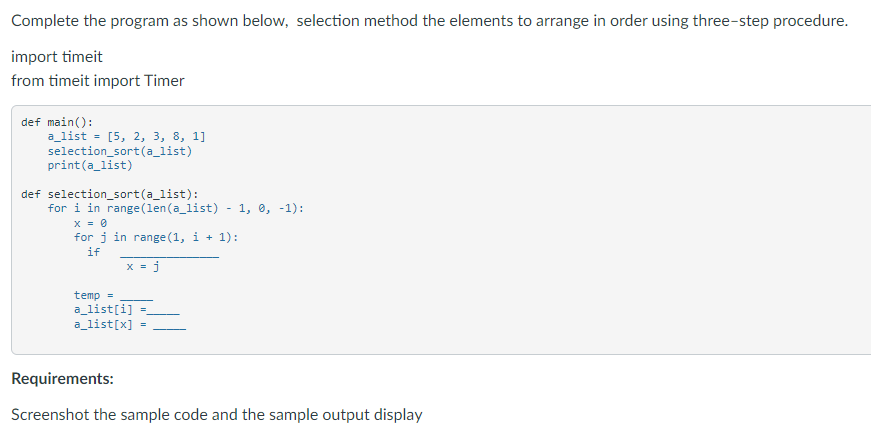Click the 'import timeit' text line
This screenshot has height=432, width=871.
point(57,57)
